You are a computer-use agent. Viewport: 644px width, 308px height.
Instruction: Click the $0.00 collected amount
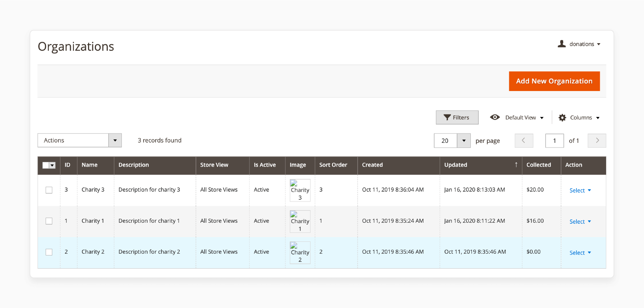point(533,252)
